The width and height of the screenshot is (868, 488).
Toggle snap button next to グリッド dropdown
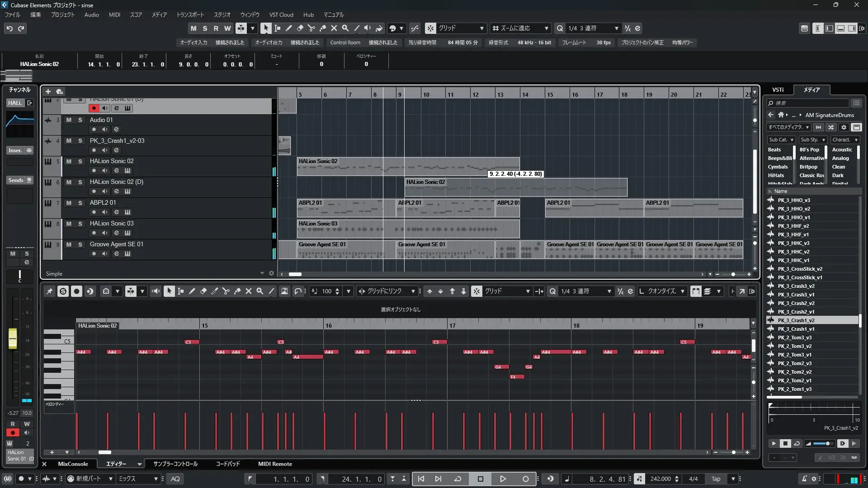(x=430, y=28)
